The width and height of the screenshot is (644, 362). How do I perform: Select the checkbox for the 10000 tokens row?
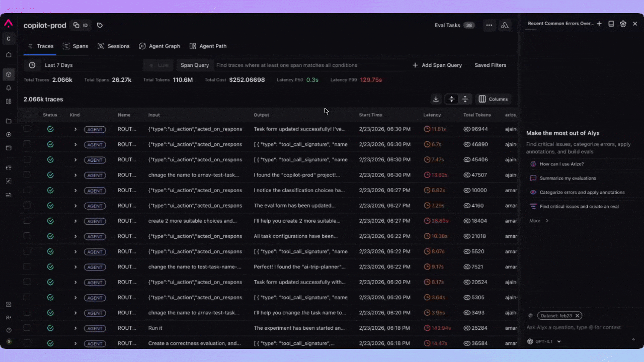coord(27,190)
